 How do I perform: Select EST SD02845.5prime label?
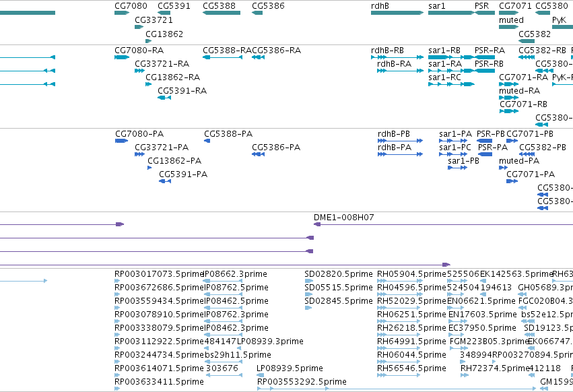(339, 301)
